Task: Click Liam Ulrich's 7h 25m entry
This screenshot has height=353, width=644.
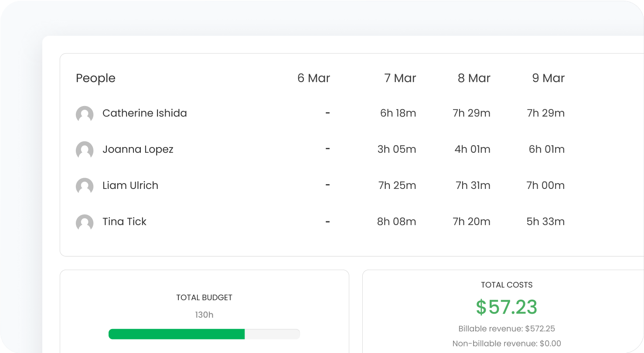Action: coord(397,185)
